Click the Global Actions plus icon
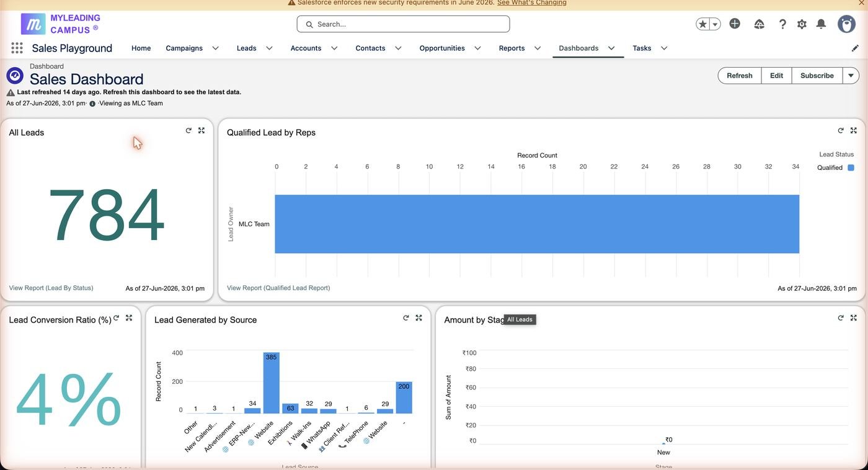This screenshot has width=868, height=470. (735, 24)
